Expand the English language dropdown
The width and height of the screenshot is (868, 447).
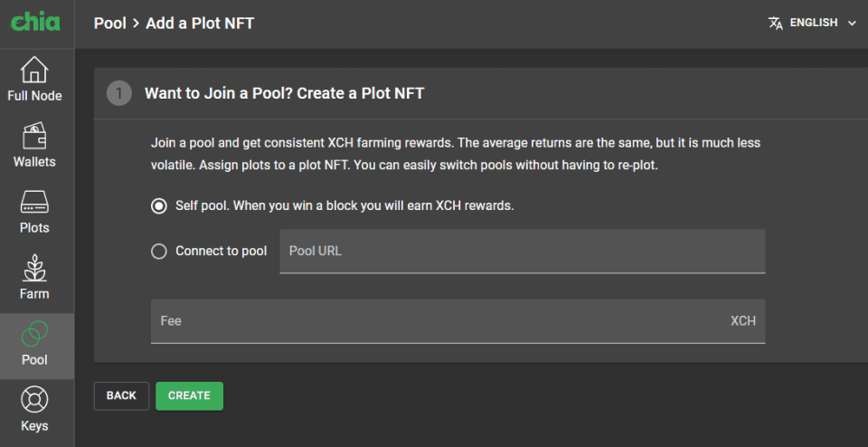point(813,24)
